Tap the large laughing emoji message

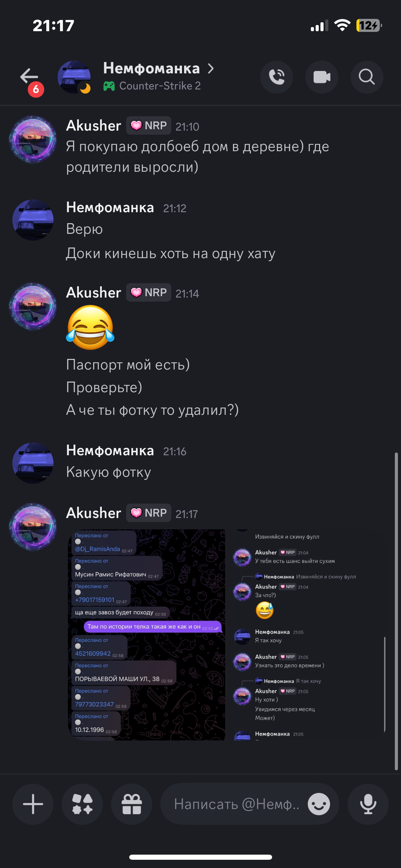click(x=90, y=328)
